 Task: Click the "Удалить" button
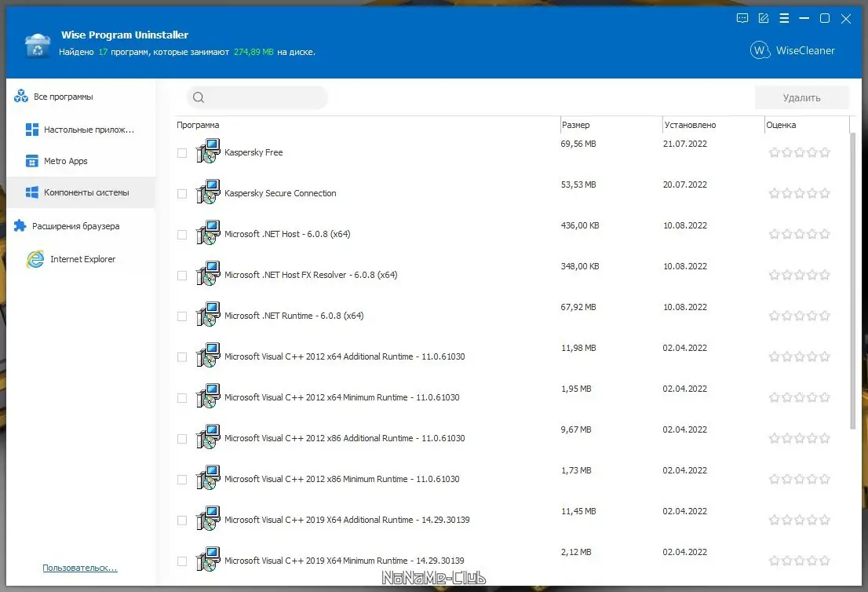point(801,97)
